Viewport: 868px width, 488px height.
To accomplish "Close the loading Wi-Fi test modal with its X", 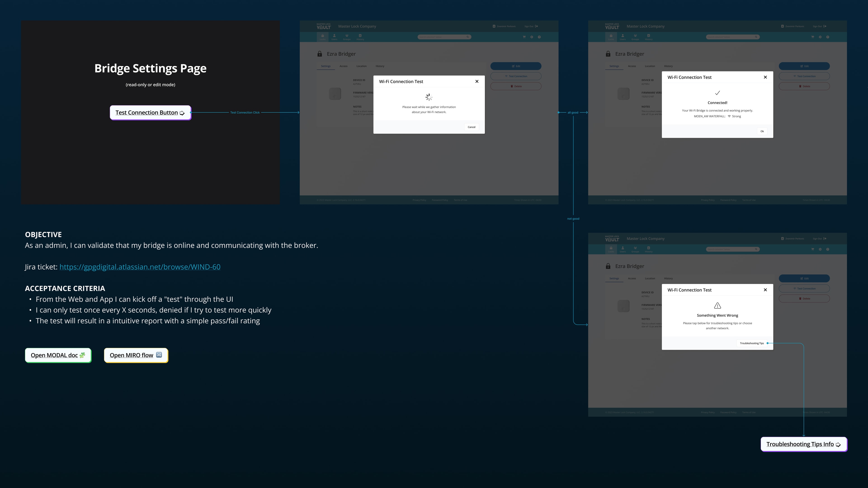I will click(477, 81).
